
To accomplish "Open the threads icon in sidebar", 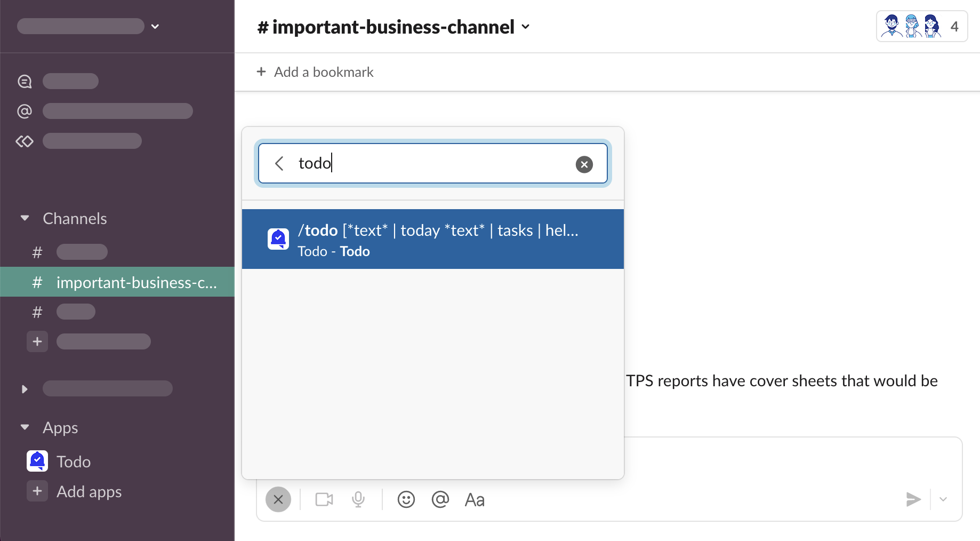I will [x=25, y=81].
